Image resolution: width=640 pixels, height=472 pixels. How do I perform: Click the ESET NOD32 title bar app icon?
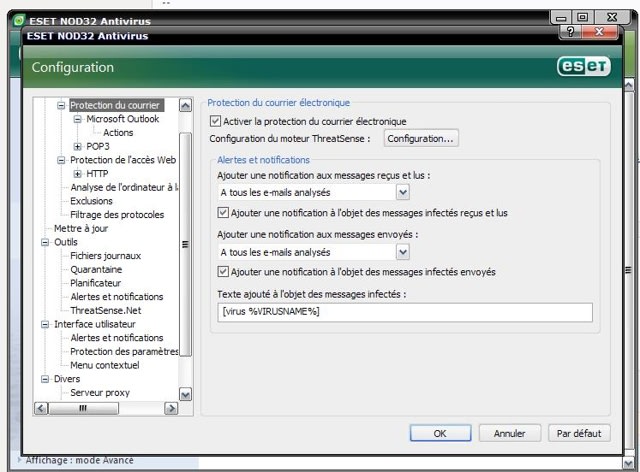click(x=19, y=20)
